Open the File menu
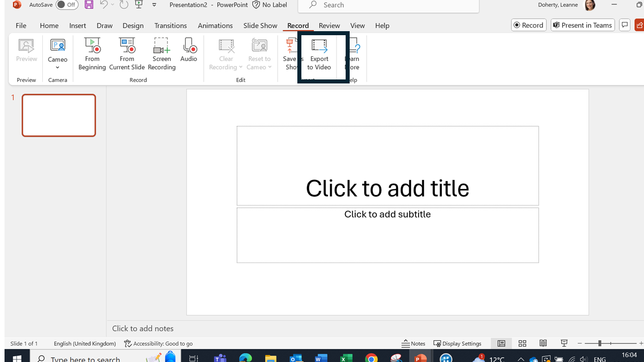Viewport: 644px width, 362px height. pos(21,26)
